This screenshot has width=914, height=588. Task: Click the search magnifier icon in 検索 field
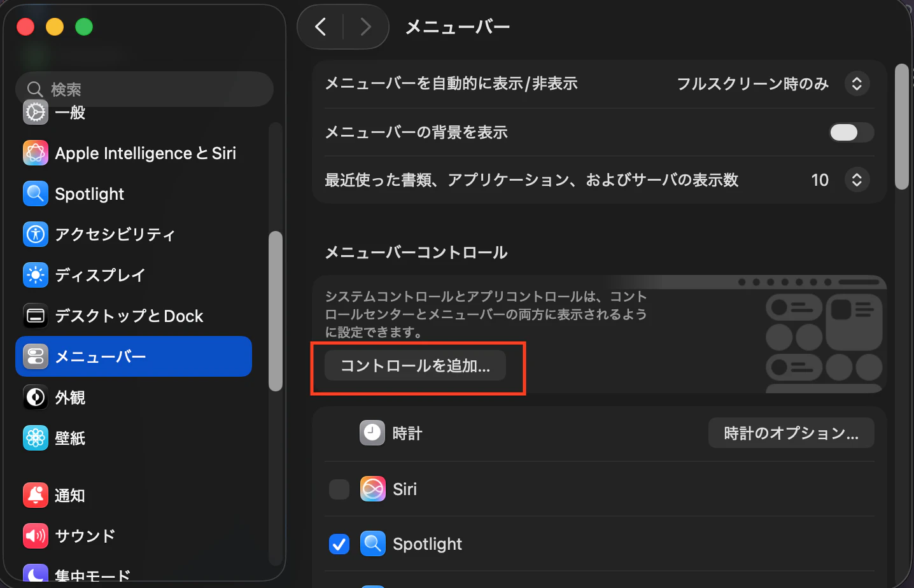pyautogui.click(x=35, y=90)
